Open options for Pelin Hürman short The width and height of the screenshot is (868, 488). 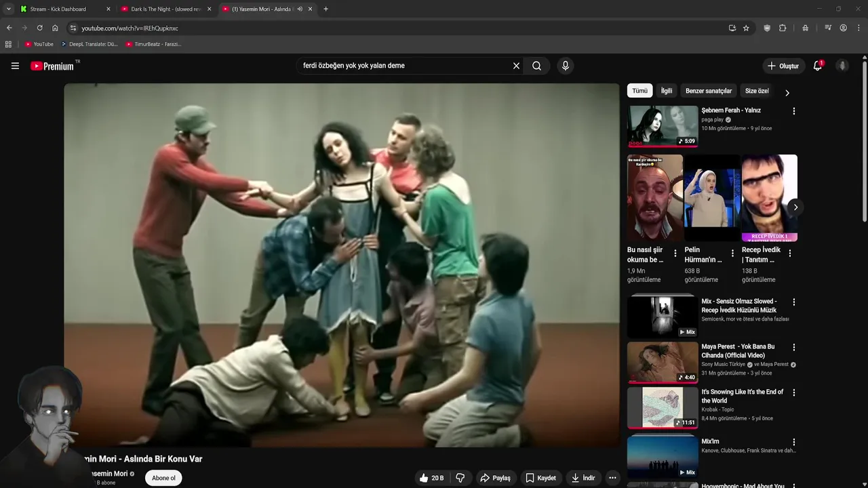point(732,253)
